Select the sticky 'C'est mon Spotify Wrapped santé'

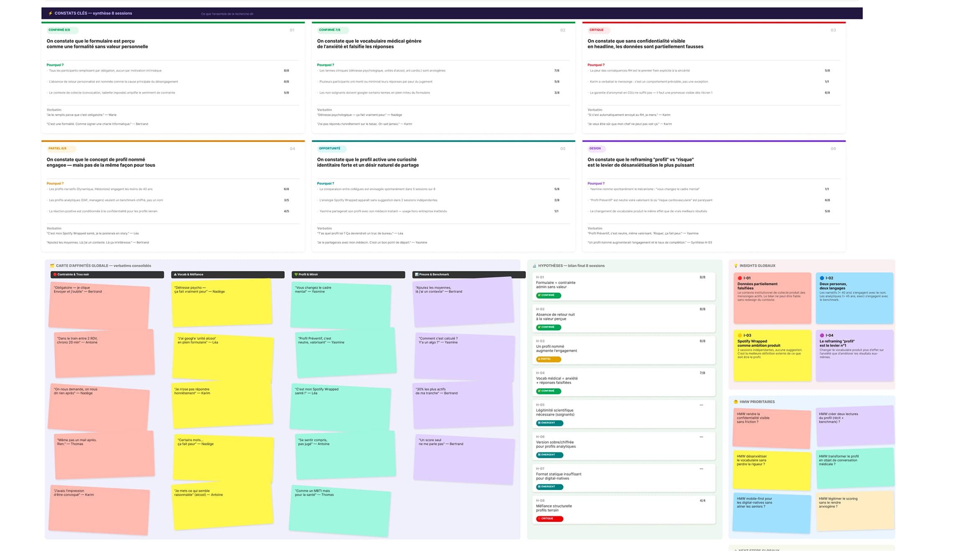[341, 408]
